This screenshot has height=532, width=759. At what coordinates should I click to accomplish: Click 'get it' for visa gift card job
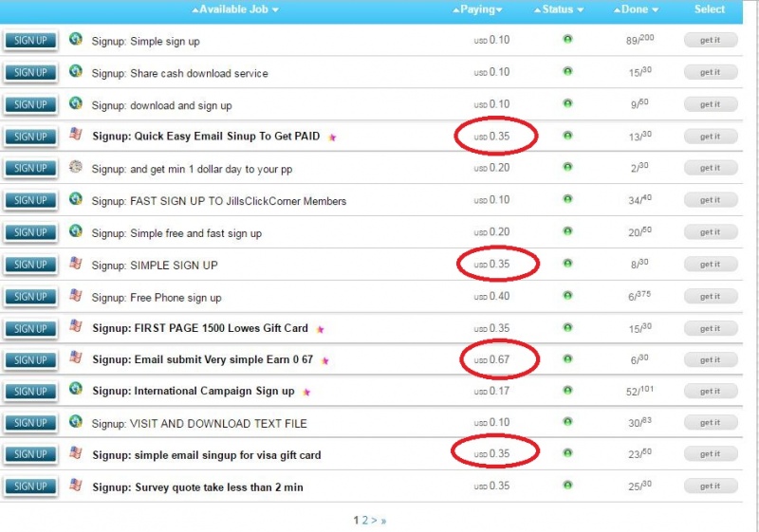click(x=710, y=453)
